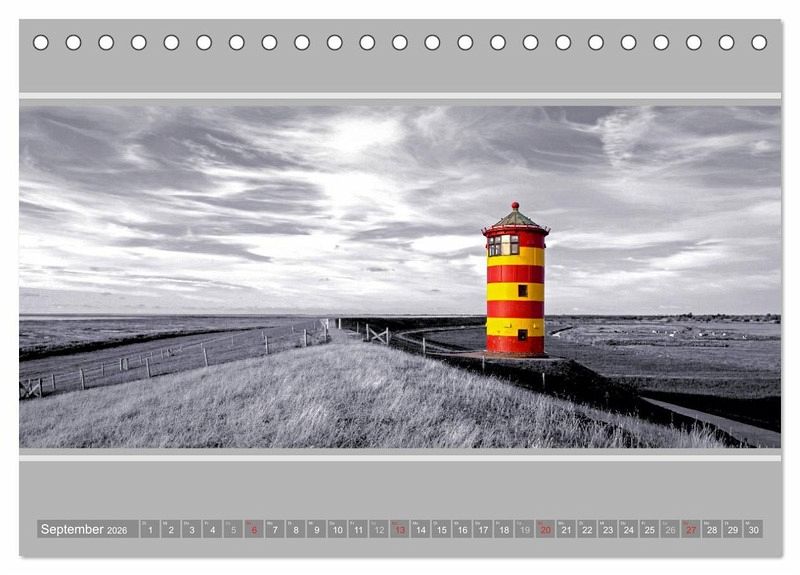Select day 1 in the calendar strip

click(150, 529)
